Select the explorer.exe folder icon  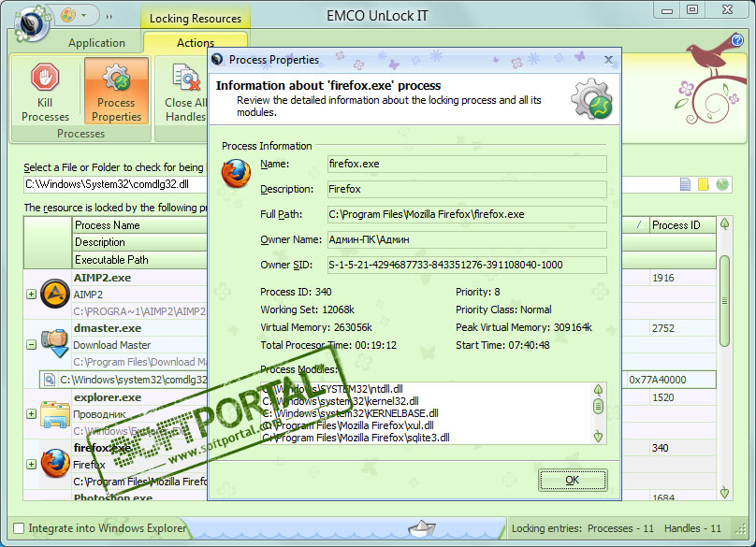pyautogui.click(x=55, y=413)
